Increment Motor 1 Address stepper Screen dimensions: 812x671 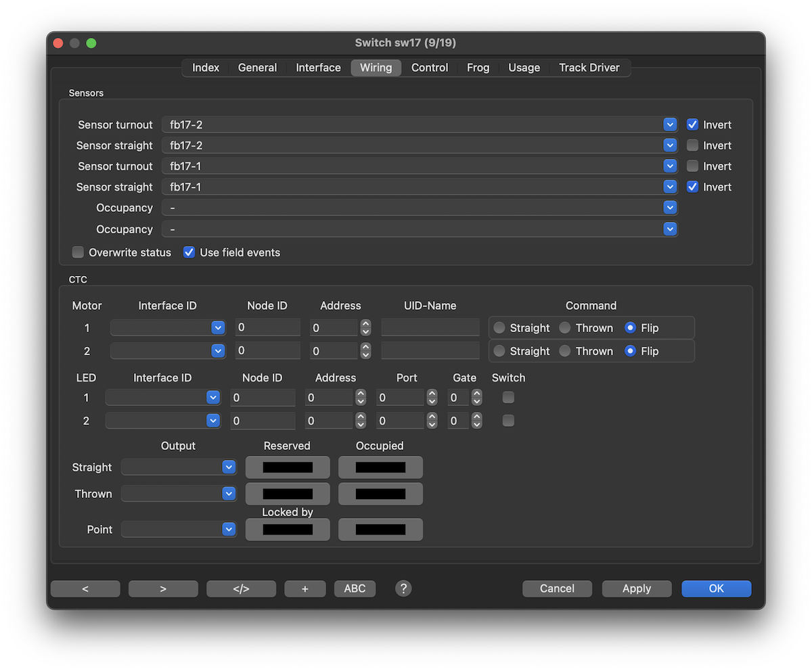click(366, 324)
